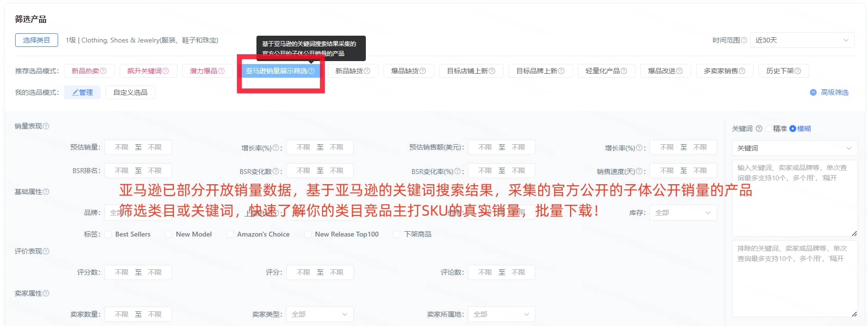This screenshot has width=868, height=326.
Task: Enable the Amazon's Choice checkbox
Action: coord(230,234)
